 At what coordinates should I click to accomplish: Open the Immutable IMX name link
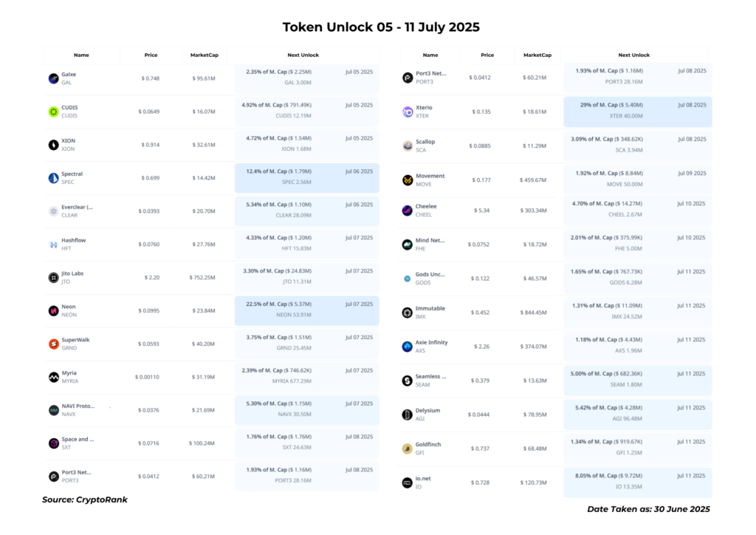(430, 308)
